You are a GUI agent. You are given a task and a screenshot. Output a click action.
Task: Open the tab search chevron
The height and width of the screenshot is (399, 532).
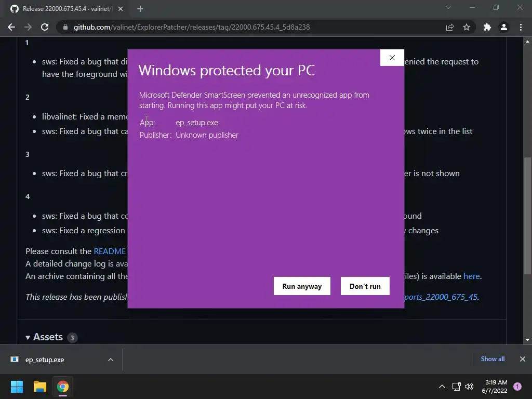click(448, 7)
